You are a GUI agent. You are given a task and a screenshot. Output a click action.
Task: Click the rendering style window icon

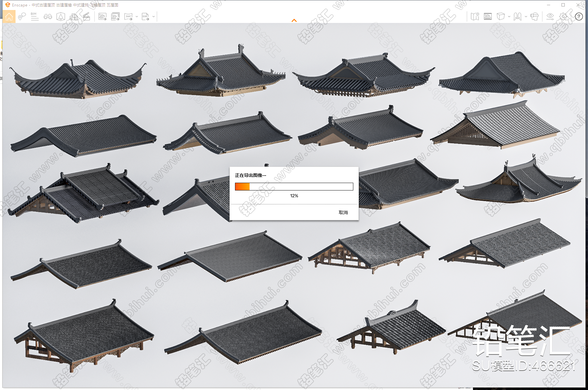488,16
